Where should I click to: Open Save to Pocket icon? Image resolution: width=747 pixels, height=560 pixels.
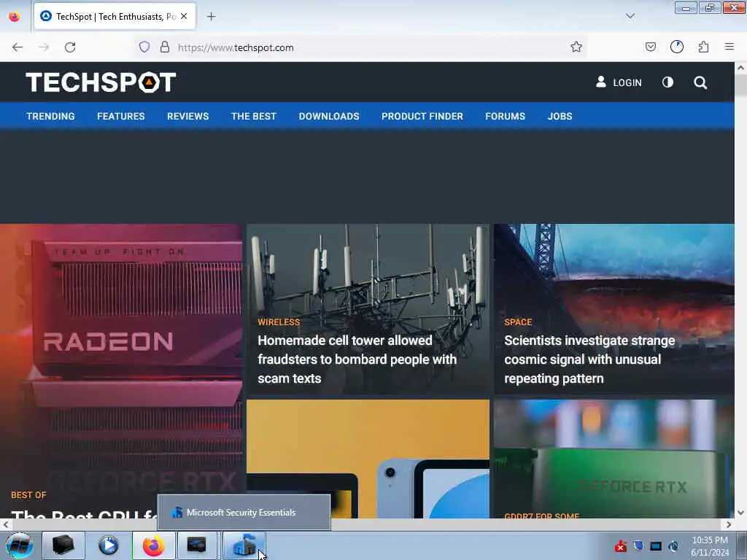[650, 47]
